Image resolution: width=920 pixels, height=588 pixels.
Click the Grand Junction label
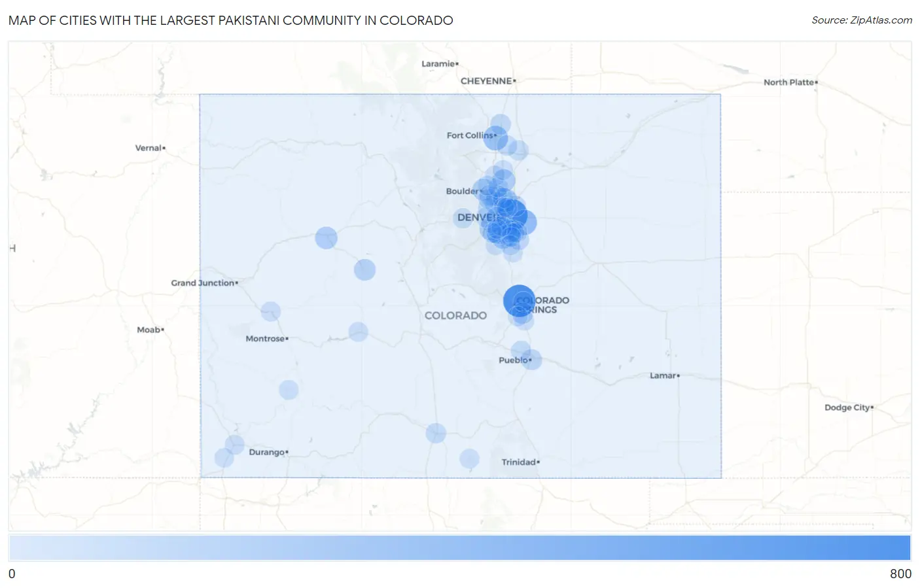click(x=203, y=283)
